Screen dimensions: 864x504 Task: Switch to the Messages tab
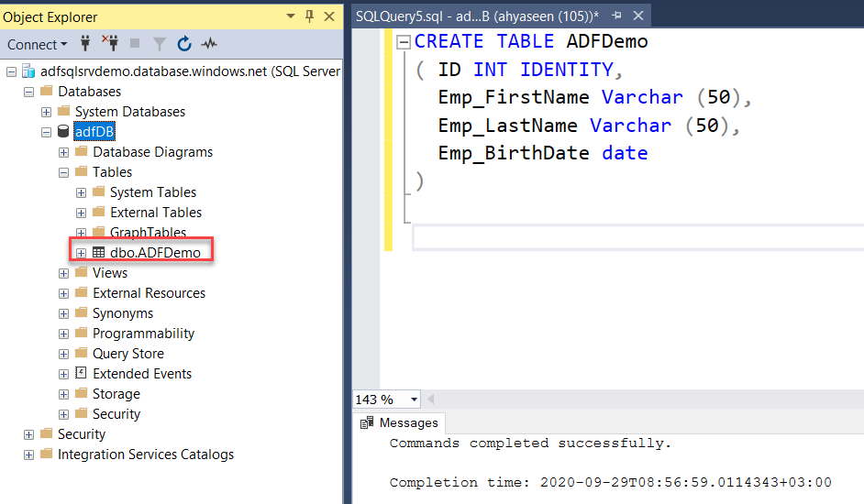click(400, 422)
